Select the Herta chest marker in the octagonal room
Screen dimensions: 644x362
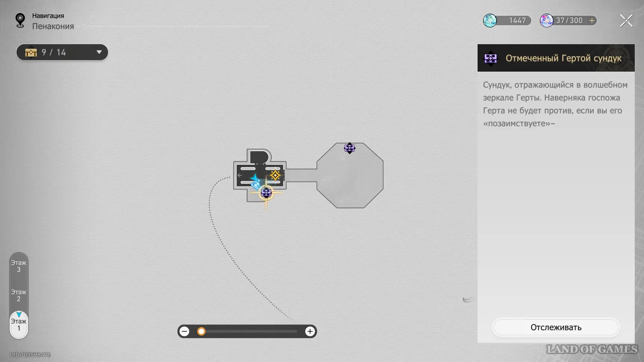[349, 148]
